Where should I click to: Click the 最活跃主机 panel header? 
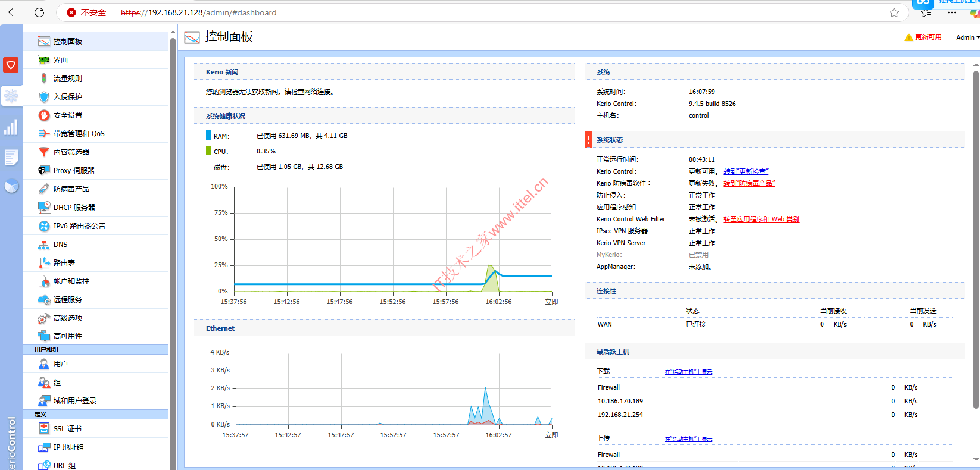click(775, 352)
